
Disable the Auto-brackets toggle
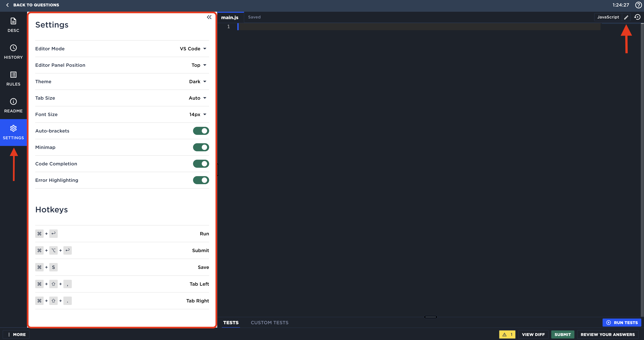201,131
